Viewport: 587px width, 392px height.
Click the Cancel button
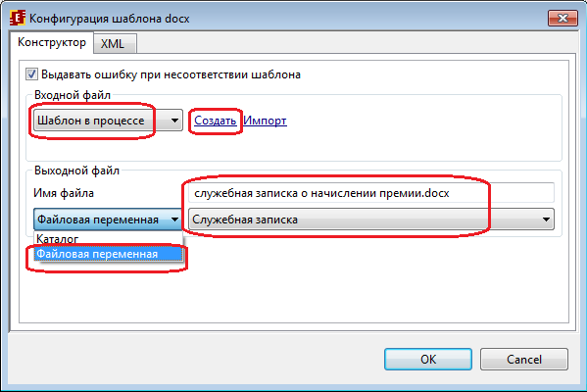[524, 359]
